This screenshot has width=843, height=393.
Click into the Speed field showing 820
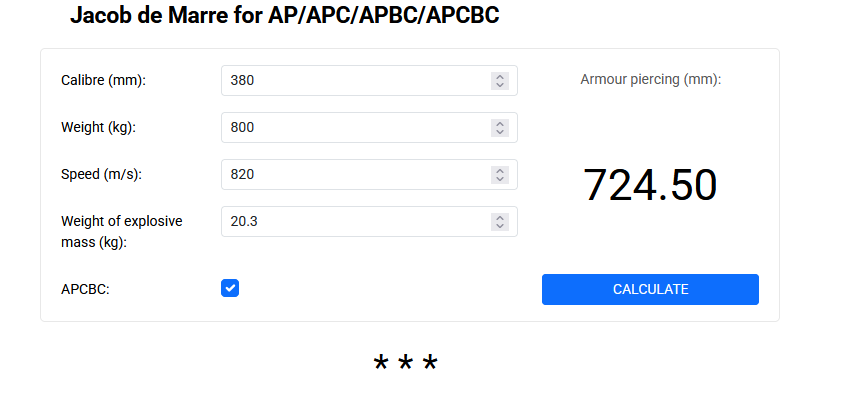pyautogui.click(x=369, y=174)
